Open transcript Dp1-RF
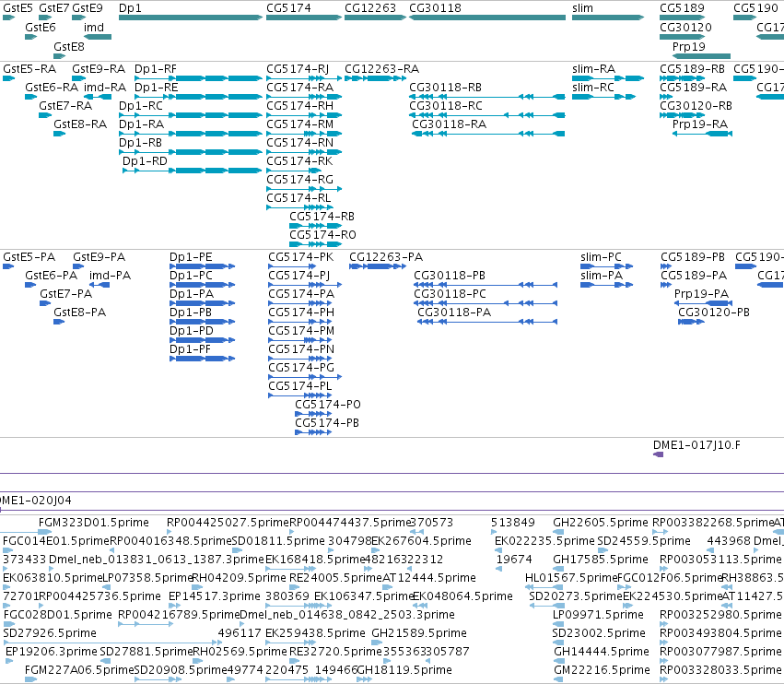This screenshot has height=684, width=784. pos(156,69)
